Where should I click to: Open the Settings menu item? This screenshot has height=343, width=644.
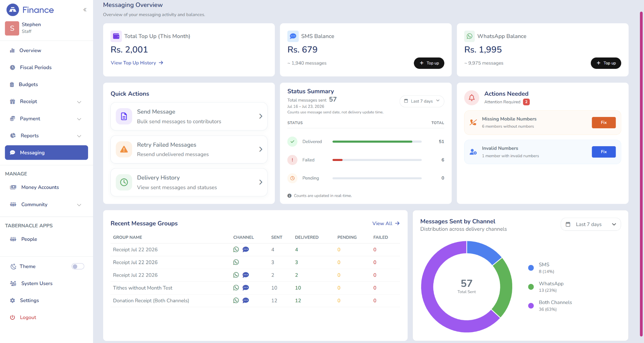47,300
